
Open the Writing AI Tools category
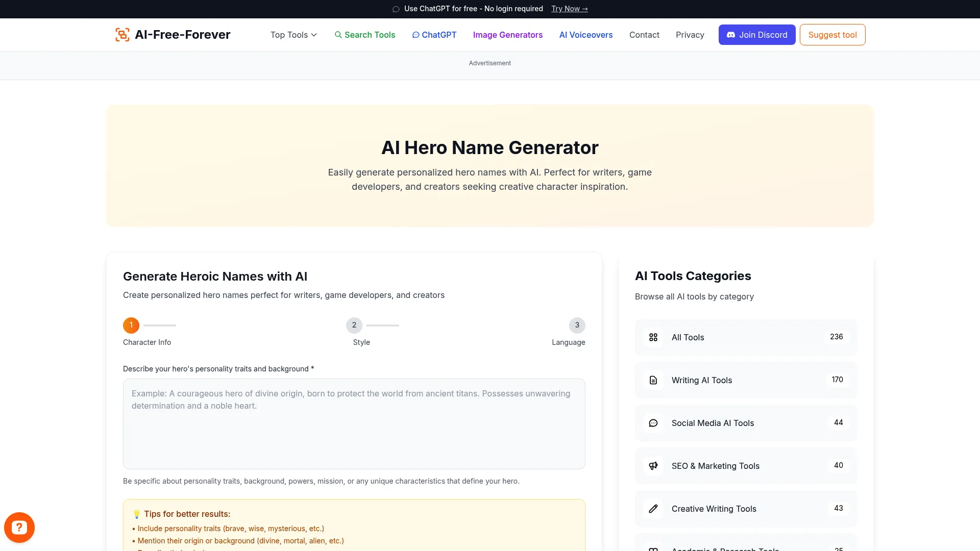745,380
